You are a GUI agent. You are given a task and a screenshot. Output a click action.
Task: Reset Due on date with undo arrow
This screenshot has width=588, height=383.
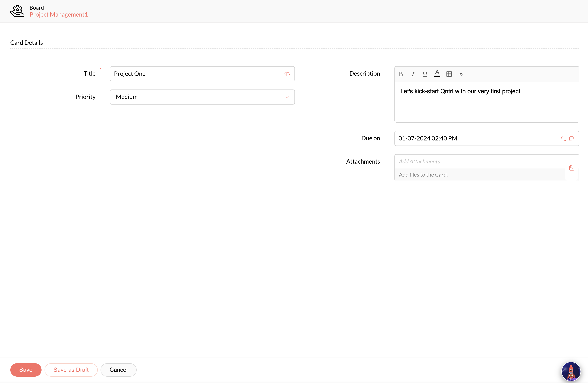pyautogui.click(x=563, y=138)
